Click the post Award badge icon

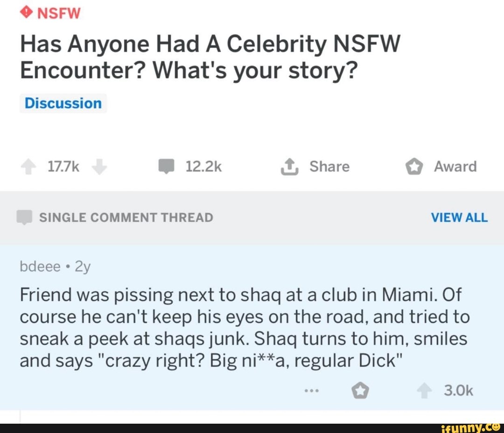(x=413, y=167)
